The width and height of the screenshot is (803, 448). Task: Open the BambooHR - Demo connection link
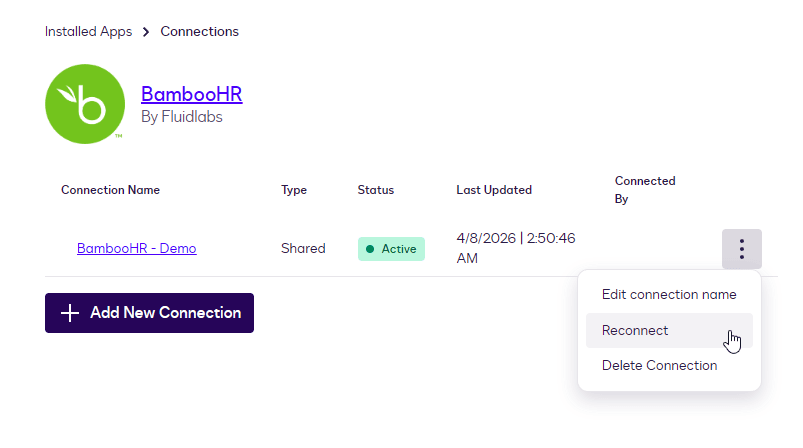(x=136, y=248)
